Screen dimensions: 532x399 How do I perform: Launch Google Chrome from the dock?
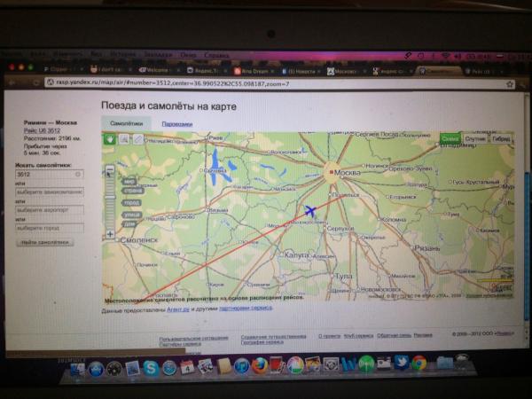tap(419, 364)
